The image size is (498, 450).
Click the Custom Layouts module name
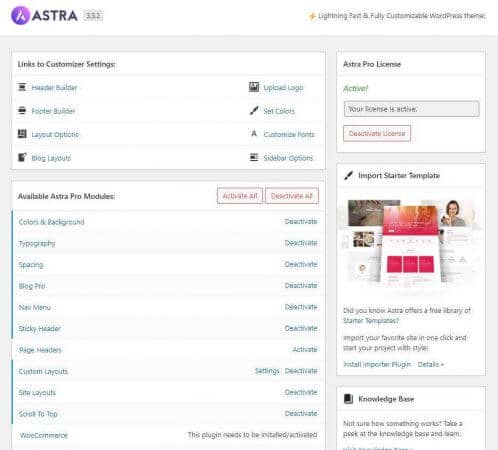(x=43, y=371)
